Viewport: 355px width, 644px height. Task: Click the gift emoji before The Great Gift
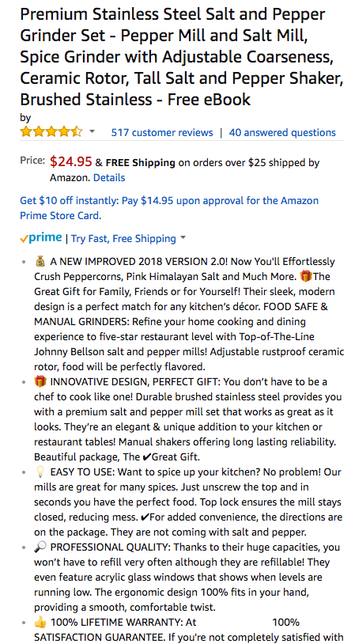pyautogui.click(x=306, y=276)
